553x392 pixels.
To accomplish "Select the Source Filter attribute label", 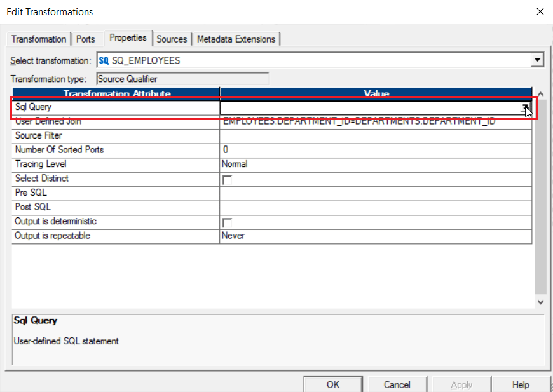I will pos(38,135).
